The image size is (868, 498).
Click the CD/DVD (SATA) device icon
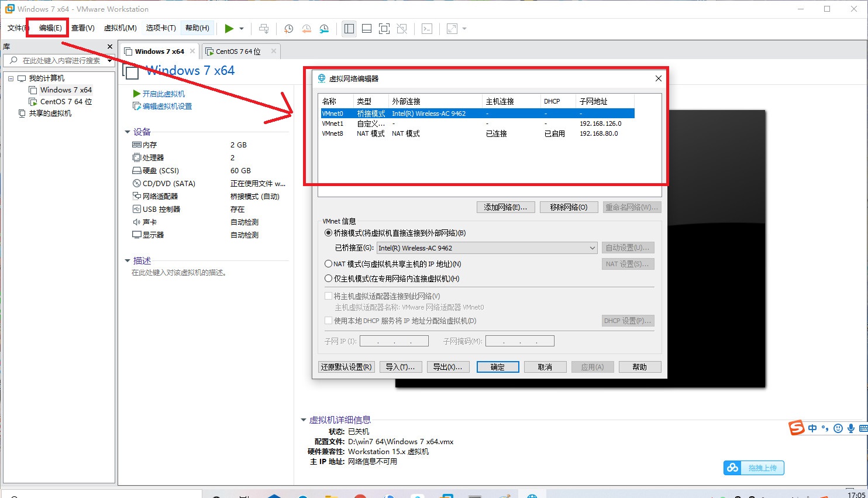click(137, 183)
